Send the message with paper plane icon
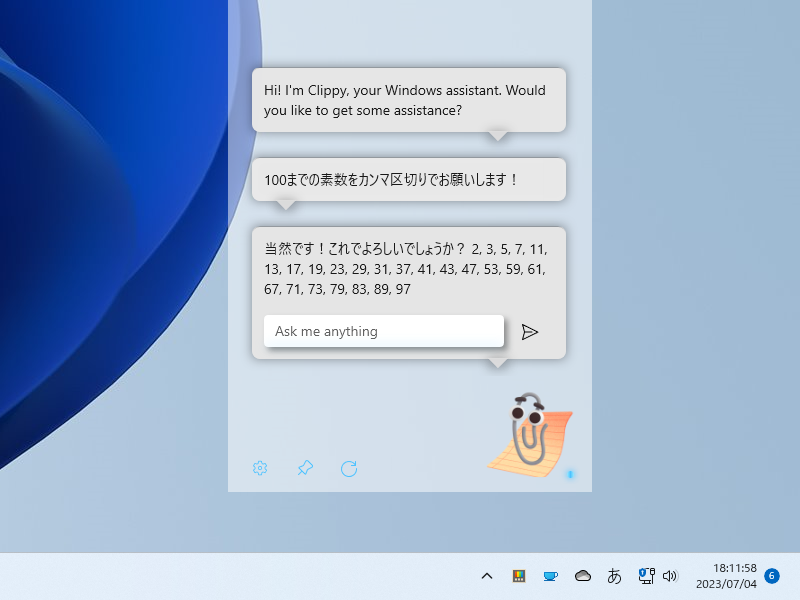Image resolution: width=800 pixels, height=600 pixels. [x=531, y=331]
